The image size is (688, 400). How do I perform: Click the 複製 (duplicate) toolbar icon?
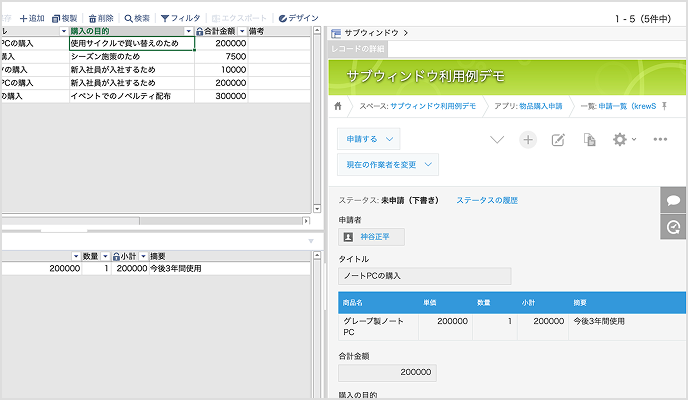65,18
